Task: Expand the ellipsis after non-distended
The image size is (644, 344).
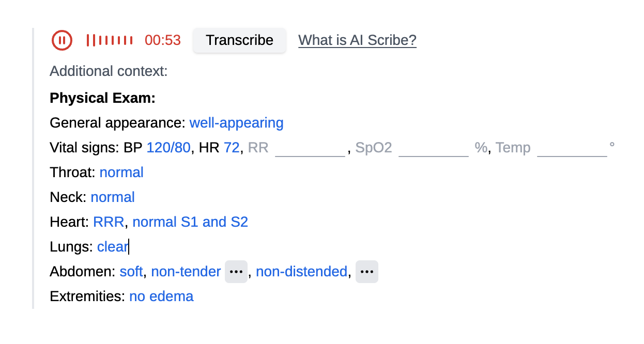Action: point(366,272)
